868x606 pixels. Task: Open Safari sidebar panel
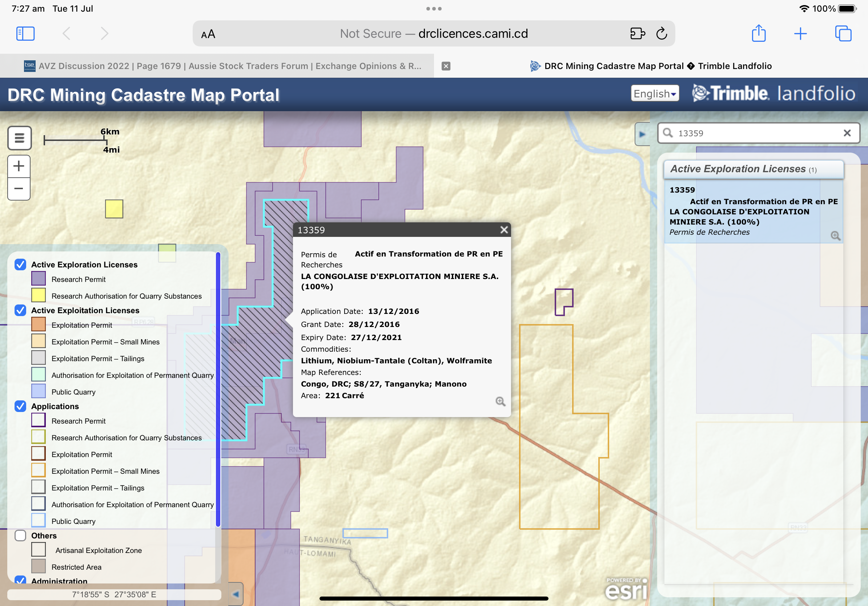pos(25,34)
